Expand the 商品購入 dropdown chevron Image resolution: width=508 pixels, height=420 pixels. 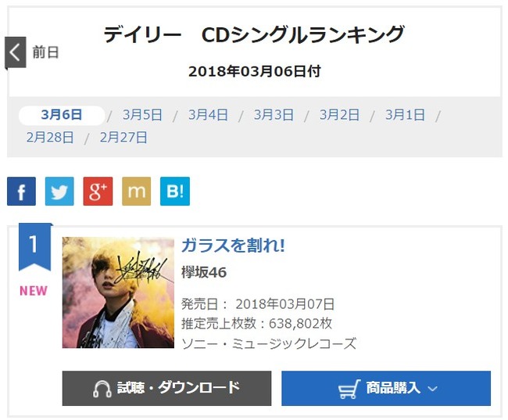tap(432, 389)
